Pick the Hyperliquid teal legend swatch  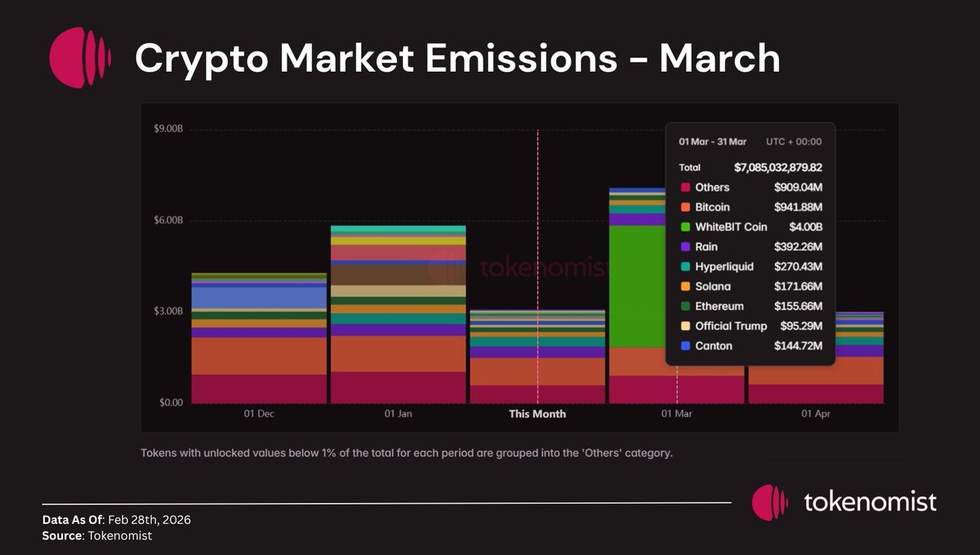tap(684, 267)
